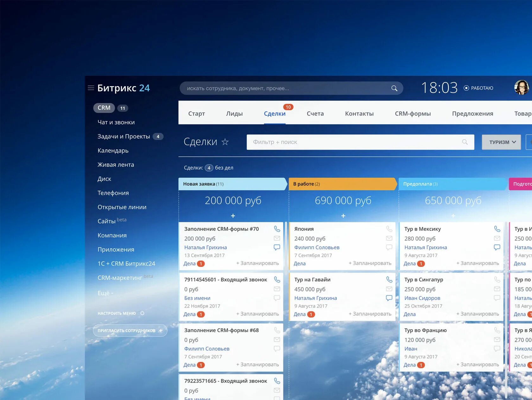Open Календарь in the sidebar
Screen dimensions: 532x400
pyautogui.click(x=113, y=151)
